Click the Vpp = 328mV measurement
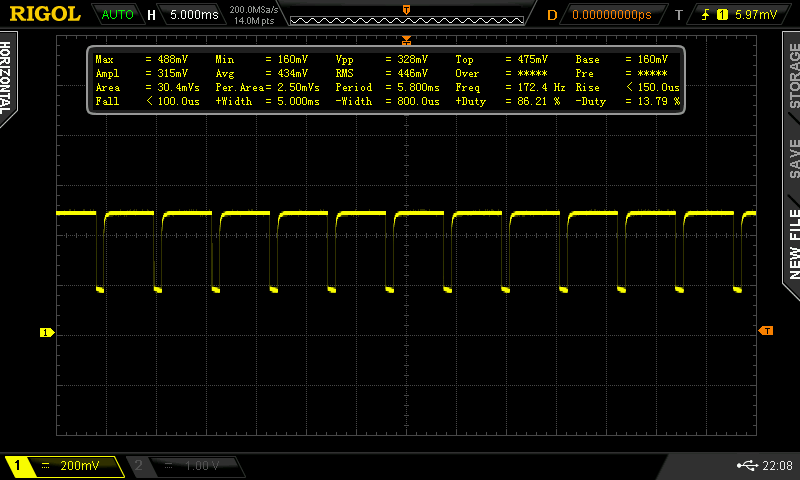The width and height of the screenshot is (800, 480). (382, 59)
